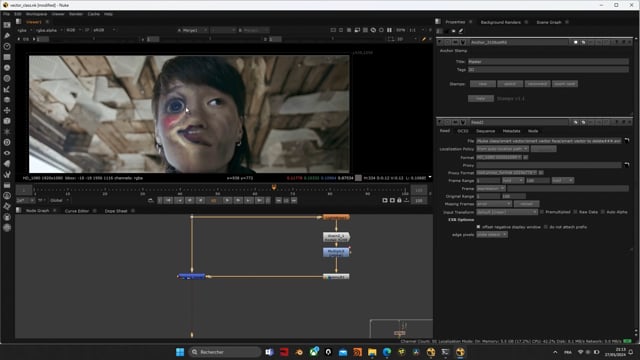Viewport: 640px width, 360px height.
Task: Open the Keyer nodes toolbar menu
Action: pyautogui.click(x=7, y=89)
